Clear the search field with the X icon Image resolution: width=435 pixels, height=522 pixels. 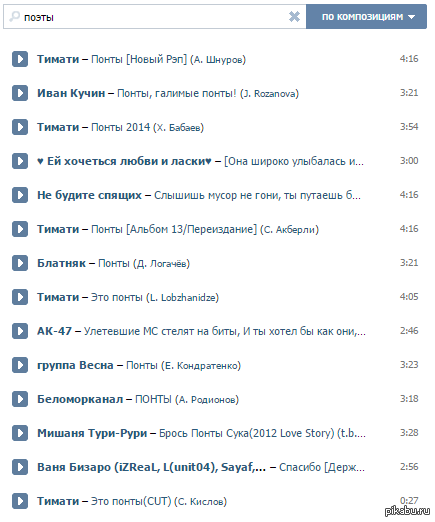coord(294,16)
